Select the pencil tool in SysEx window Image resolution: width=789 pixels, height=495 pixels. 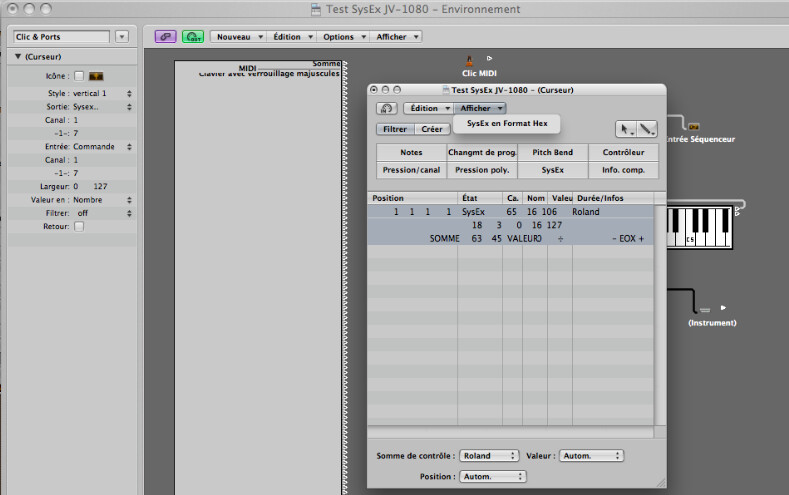647,129
